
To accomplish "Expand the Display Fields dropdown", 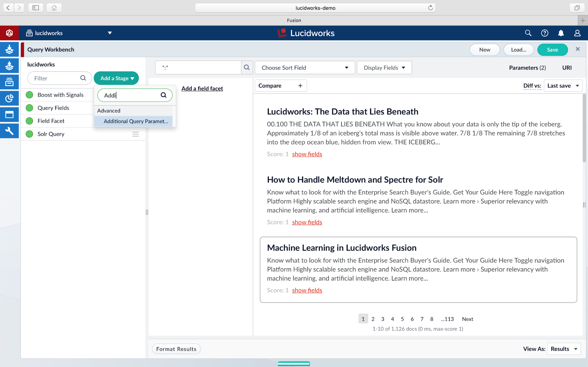I will coord(384,67).
